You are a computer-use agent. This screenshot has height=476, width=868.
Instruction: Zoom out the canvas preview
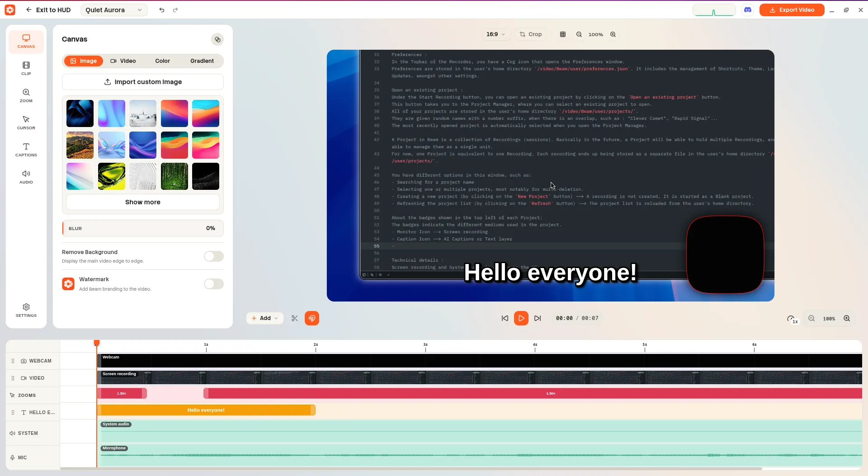tap(579, 34)
